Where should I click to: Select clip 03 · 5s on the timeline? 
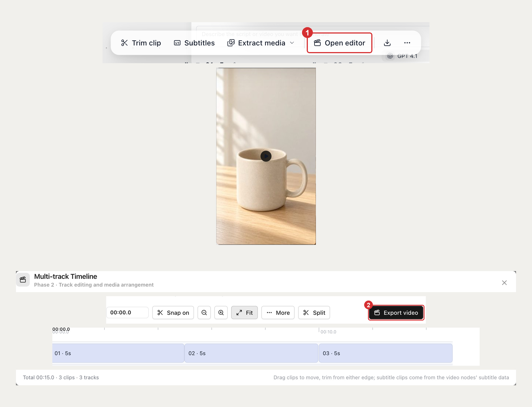[x=386, y=353]
